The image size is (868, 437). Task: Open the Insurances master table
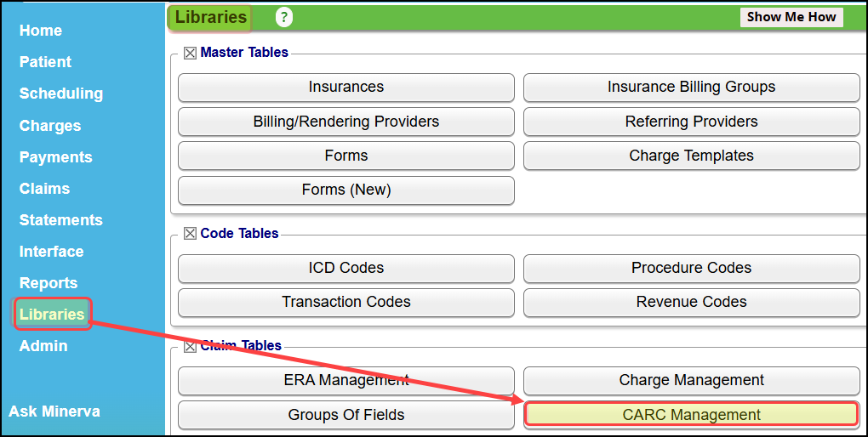[346, 88]
